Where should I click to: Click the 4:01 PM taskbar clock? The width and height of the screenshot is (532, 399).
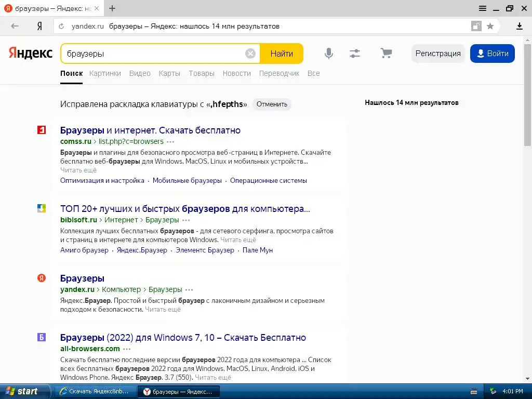(513, 392)
